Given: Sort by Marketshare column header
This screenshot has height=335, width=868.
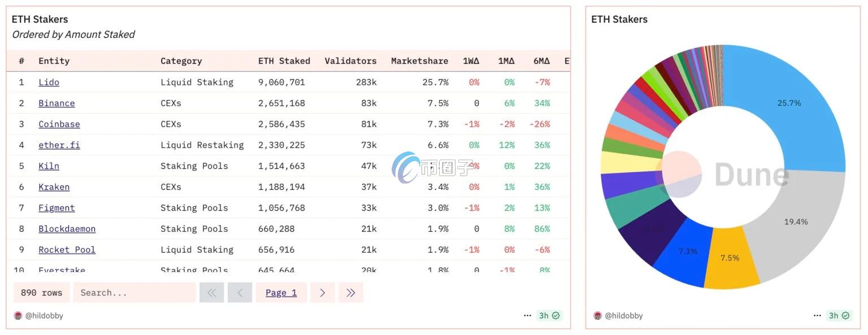Looking at the screenshot, I should tap(419, 61).
